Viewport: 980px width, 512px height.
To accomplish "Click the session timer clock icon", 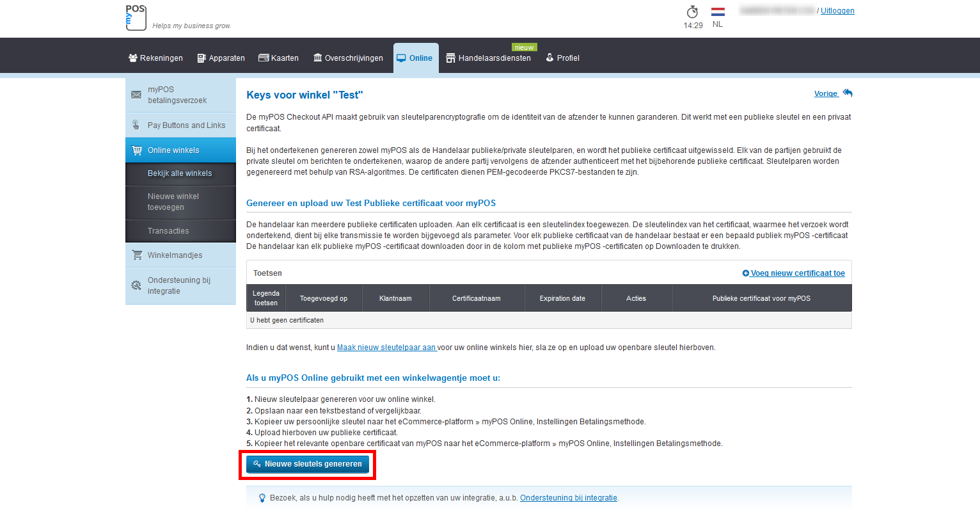I will pyautogui.click(x=692, y=12).
